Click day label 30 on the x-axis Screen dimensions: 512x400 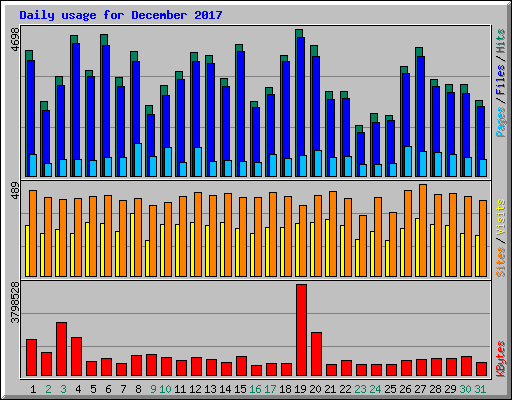[x=465, y=389]
